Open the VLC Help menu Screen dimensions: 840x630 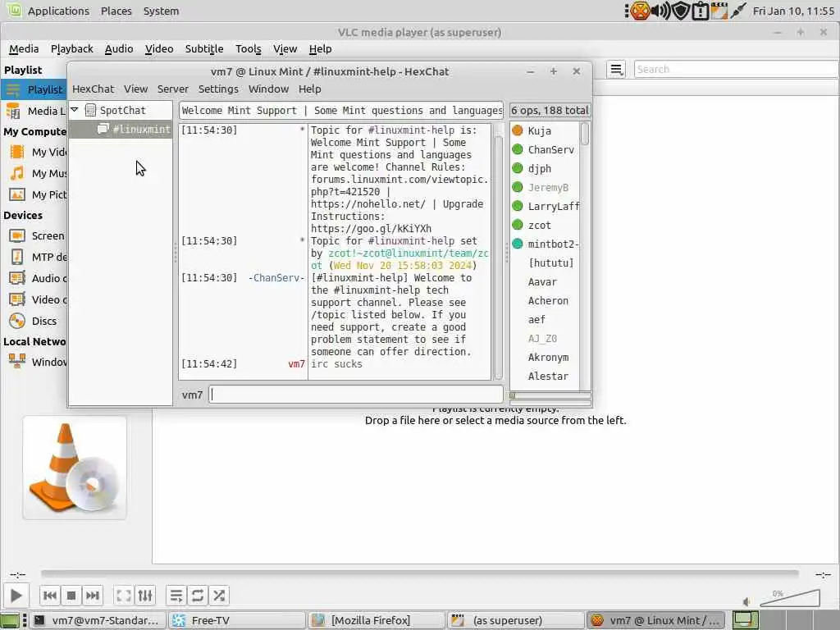click(x=321, y=48)
